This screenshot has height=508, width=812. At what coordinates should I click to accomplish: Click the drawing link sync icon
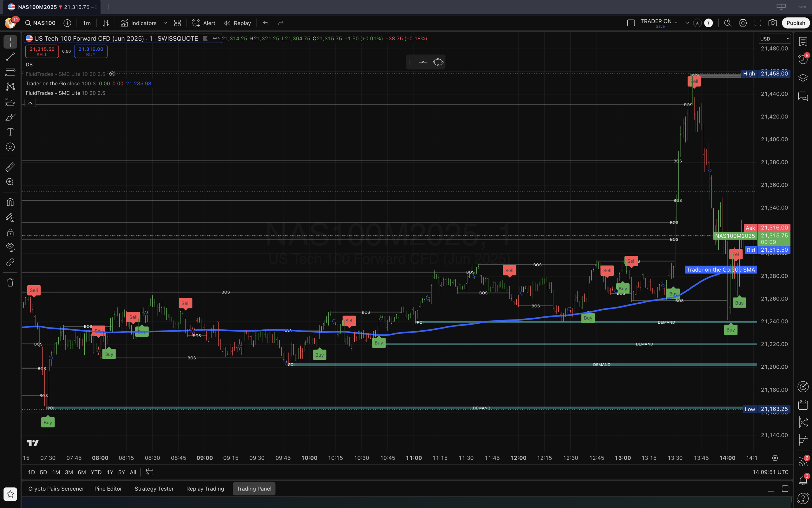coord(10,262)
